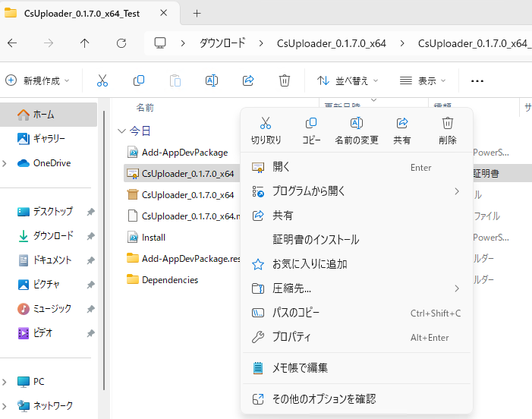Screen dimensions: 532x419
Task: Unpin デスクトップ using its pin icon
Action: pos(90,212)
